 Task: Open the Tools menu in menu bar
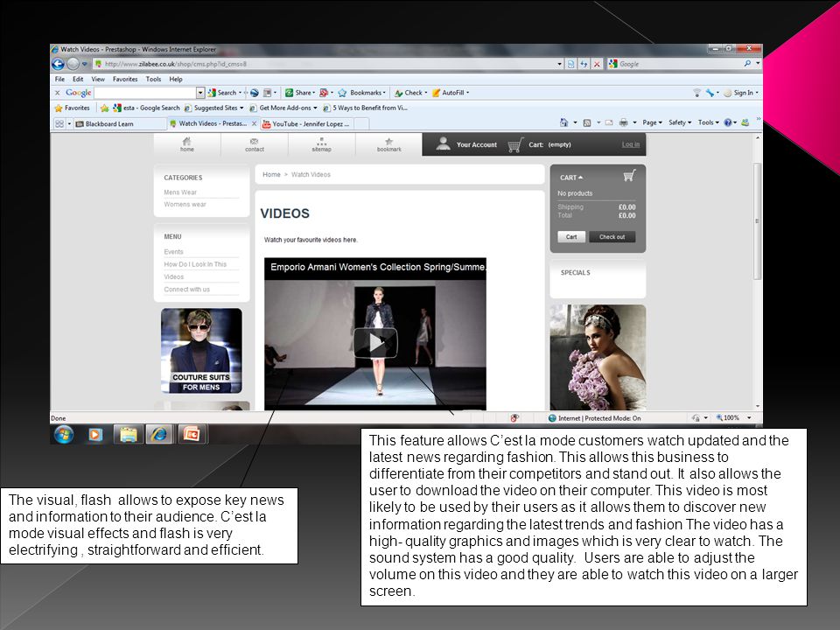pos(153,79)
